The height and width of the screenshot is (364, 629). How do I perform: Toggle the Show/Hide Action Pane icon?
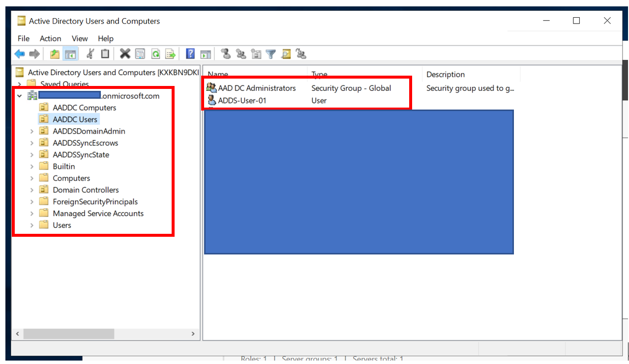click(x=205, y=54)
